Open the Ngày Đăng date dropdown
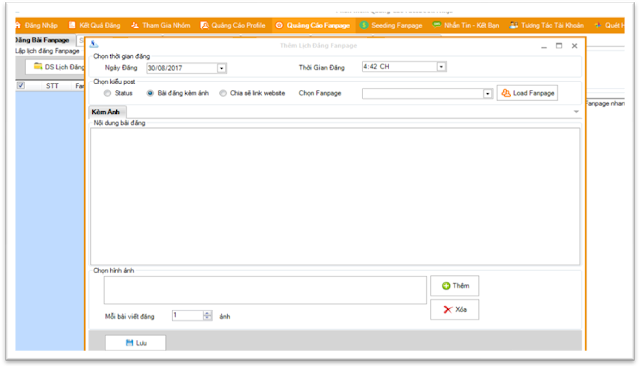640x366 pixels. click(x=222, y=68)
